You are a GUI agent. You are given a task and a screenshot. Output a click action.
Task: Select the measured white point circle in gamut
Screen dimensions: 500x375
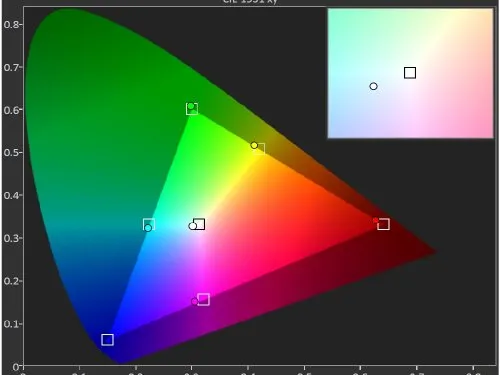click(x=192, y=226)
